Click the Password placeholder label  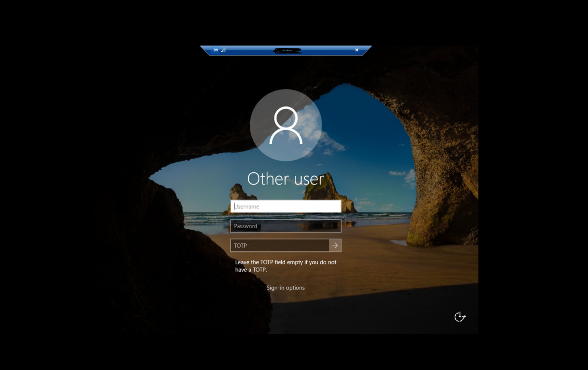(246, 226)
